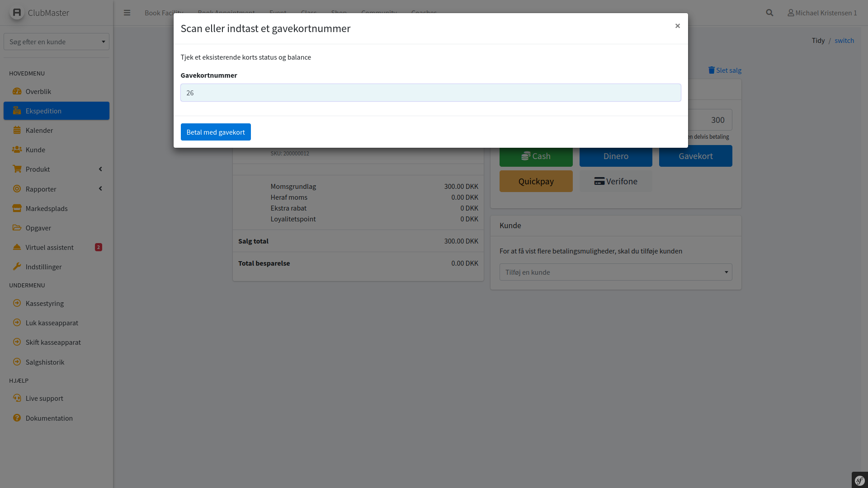Select Salgshistorik in the undermenu
The width and height of the screenshot is (868, 488).
pos(45,362)
